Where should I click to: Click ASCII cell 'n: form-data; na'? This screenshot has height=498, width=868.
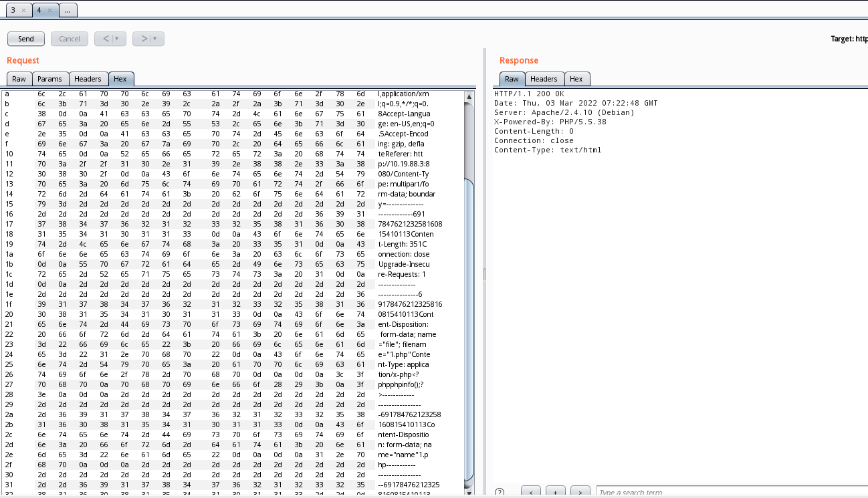coord(404,445)
